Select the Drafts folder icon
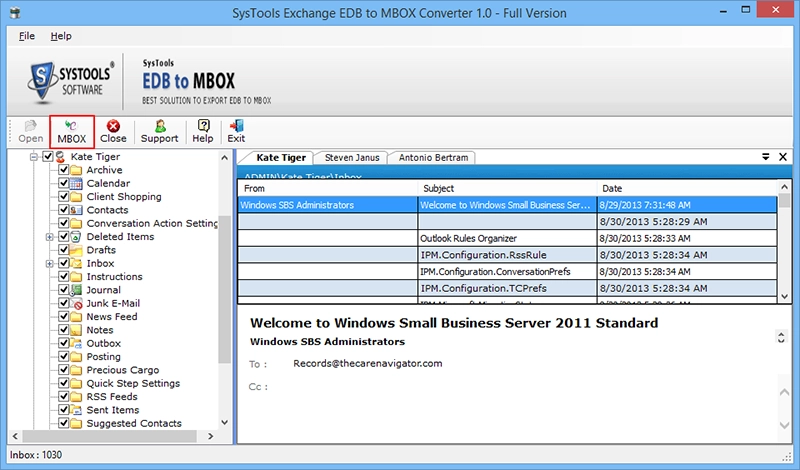 [76, 250]
